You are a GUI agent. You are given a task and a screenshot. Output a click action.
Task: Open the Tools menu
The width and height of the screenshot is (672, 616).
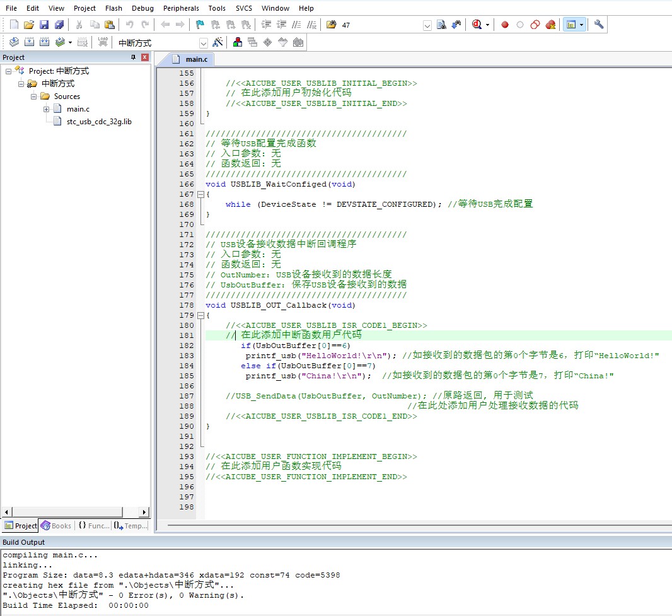pyautogui.click(x=217, y=8)
